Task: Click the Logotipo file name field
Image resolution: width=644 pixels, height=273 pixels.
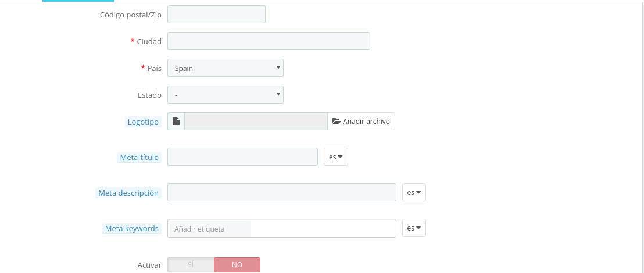Action: 256,121
